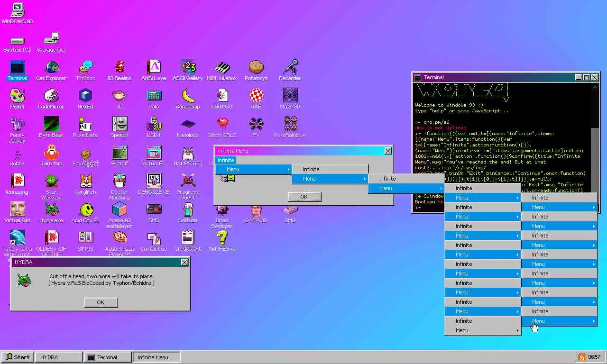This screenshot has width=607, height=364.
Task: Click the RSS feed icon in system tray
Action: click(x=582, y=357)
